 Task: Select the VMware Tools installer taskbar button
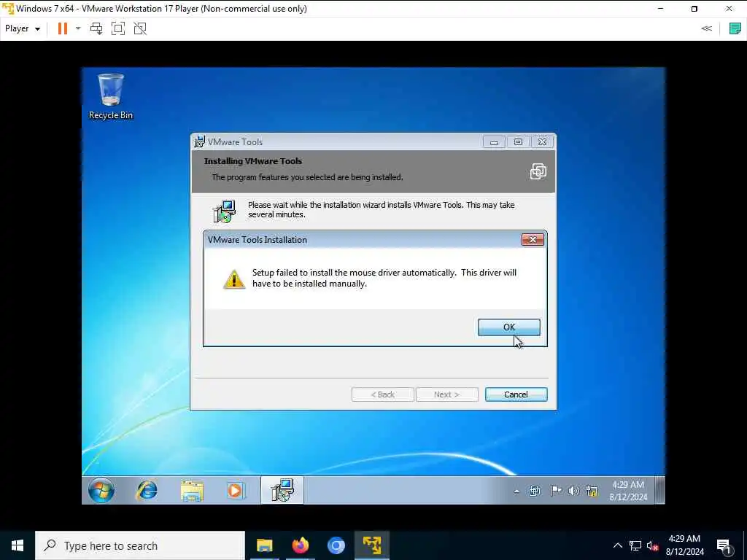282,490
